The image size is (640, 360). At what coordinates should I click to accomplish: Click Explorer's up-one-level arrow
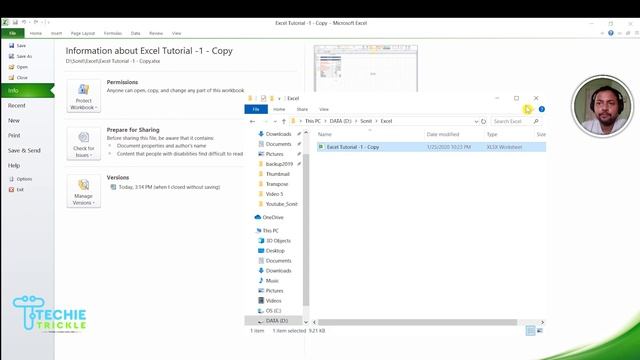click(284, 121)
